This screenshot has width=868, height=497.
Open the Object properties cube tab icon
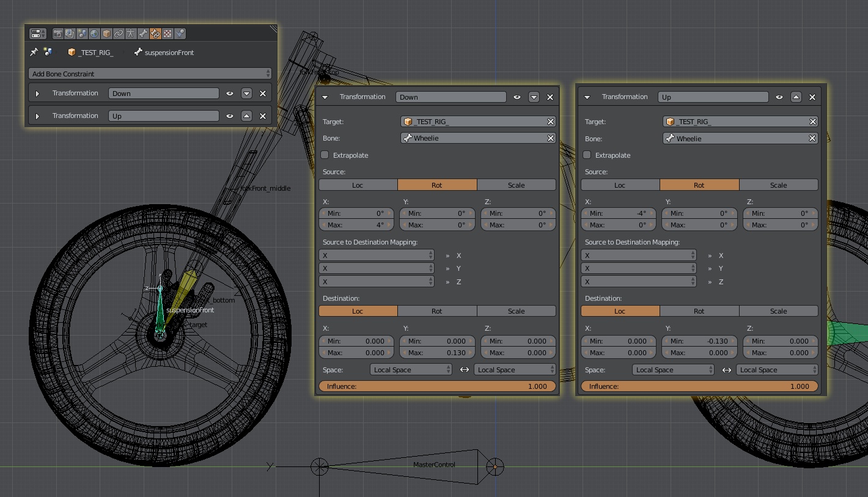[106, 34]
